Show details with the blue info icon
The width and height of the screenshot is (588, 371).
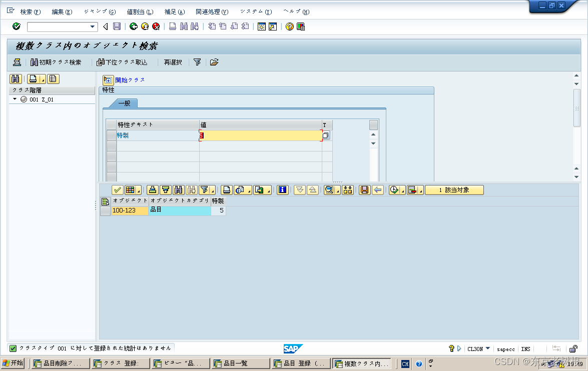283,190
